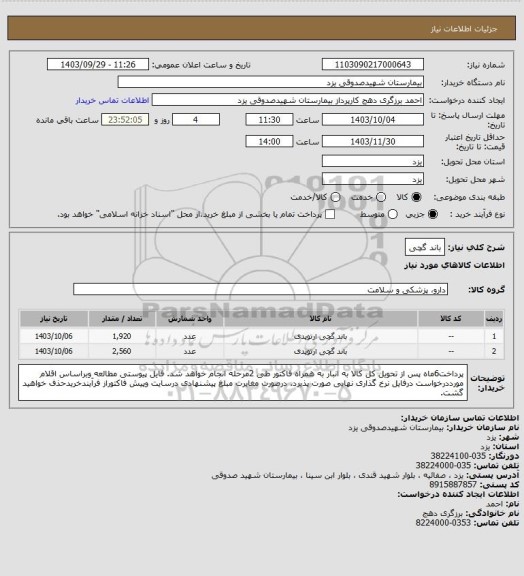Screen dimensions: 524x576
Task: Click the request creator name field
Action: click(x=288, y=100)
